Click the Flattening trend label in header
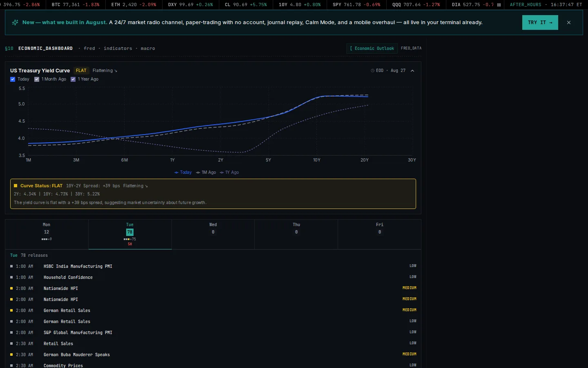Screen dimensions: 588x368 point(105,71)
